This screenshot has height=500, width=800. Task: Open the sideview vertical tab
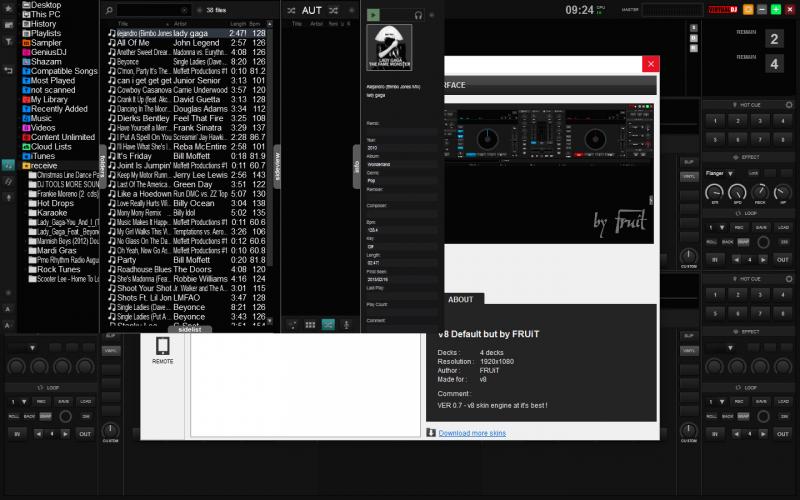click(277, 166)
